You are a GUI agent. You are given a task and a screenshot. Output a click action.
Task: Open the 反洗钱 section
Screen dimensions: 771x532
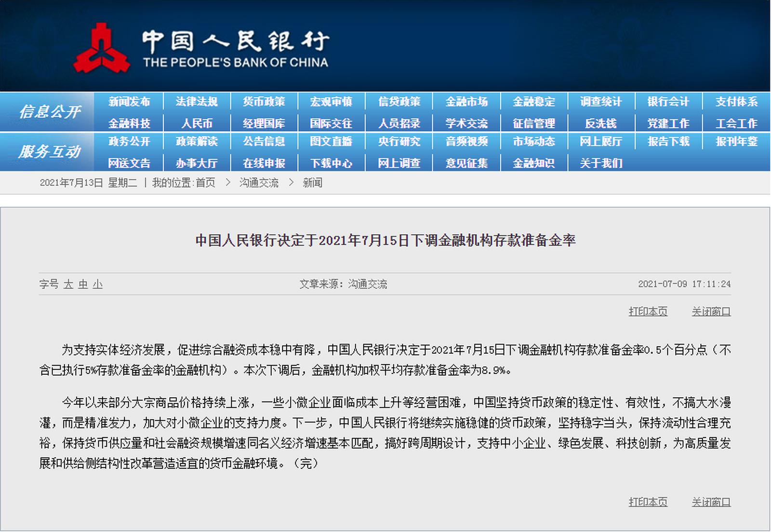600,123
